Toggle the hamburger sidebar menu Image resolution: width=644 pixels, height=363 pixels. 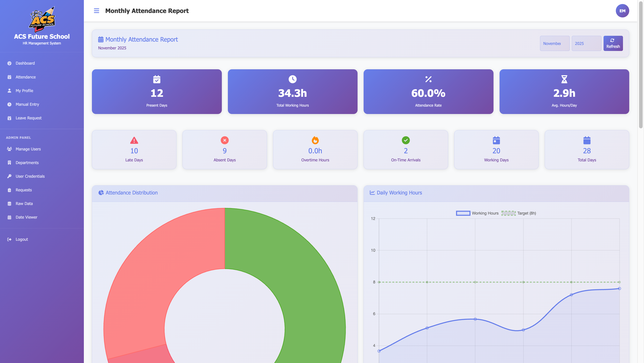[x=97, y=11]
